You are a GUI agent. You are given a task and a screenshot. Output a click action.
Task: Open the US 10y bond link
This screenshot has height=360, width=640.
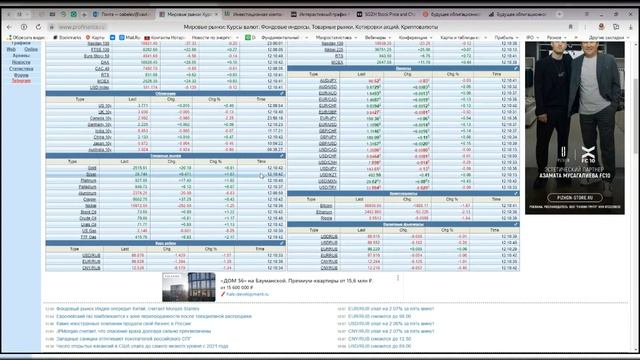pos(104,106)
